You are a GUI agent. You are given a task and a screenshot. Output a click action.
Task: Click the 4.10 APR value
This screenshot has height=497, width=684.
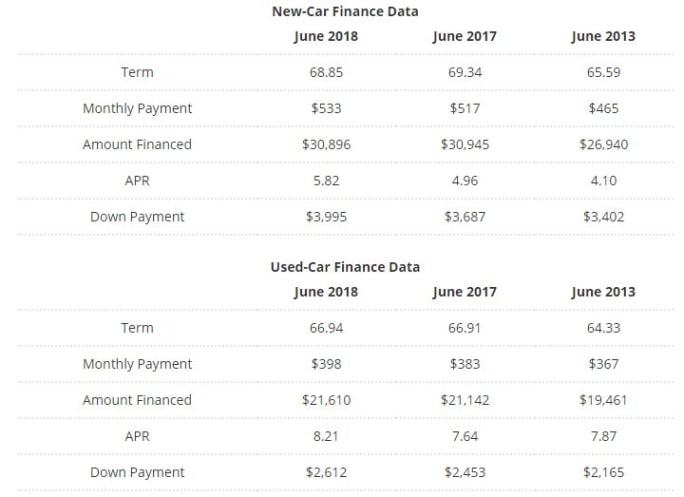coord(603,180)
